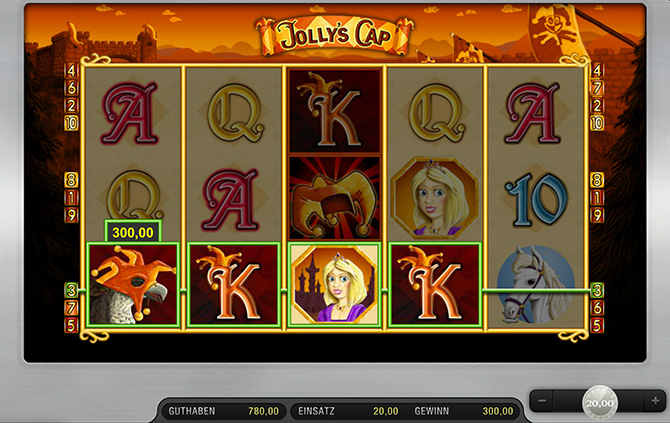Toggle payline 10 marker on left side
This screenshot has width=670, height=423.
point(71,123)
